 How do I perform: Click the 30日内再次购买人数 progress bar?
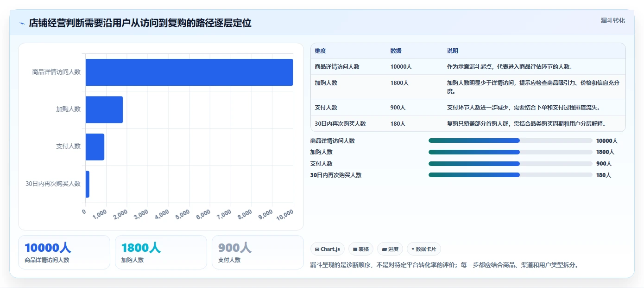[510, 175]
